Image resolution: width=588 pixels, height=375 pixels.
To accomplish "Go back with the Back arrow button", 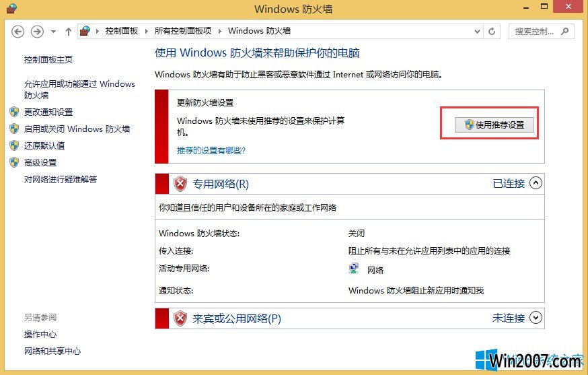I will [x=18, y=32].
